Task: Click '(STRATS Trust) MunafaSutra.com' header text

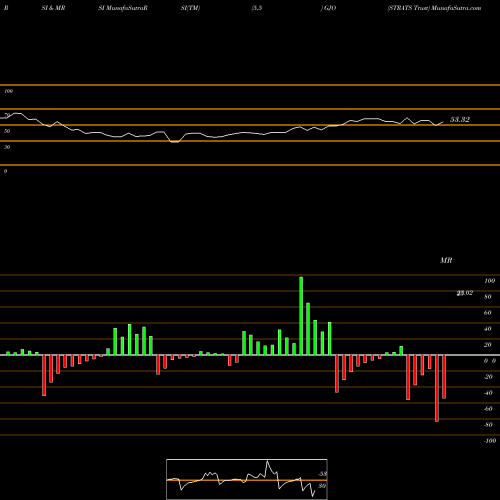Action: [434, 8]
